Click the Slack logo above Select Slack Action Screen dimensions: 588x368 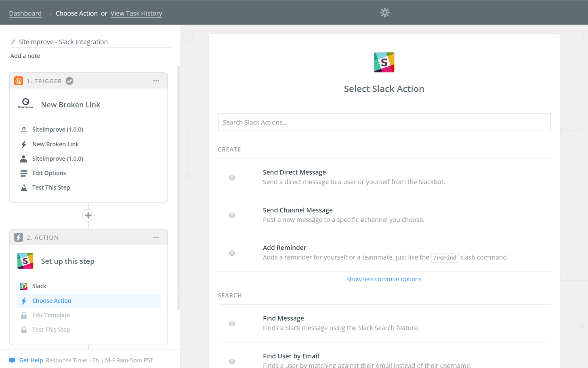[x=384, y=62]
